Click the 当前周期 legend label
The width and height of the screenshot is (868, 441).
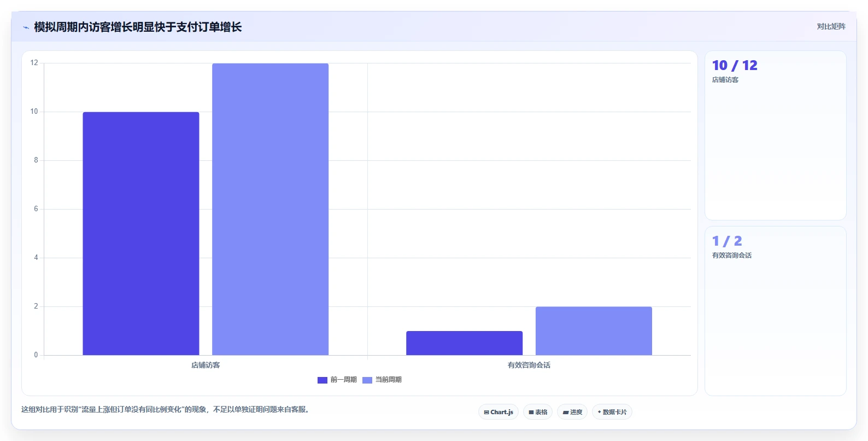click(389, 380)
